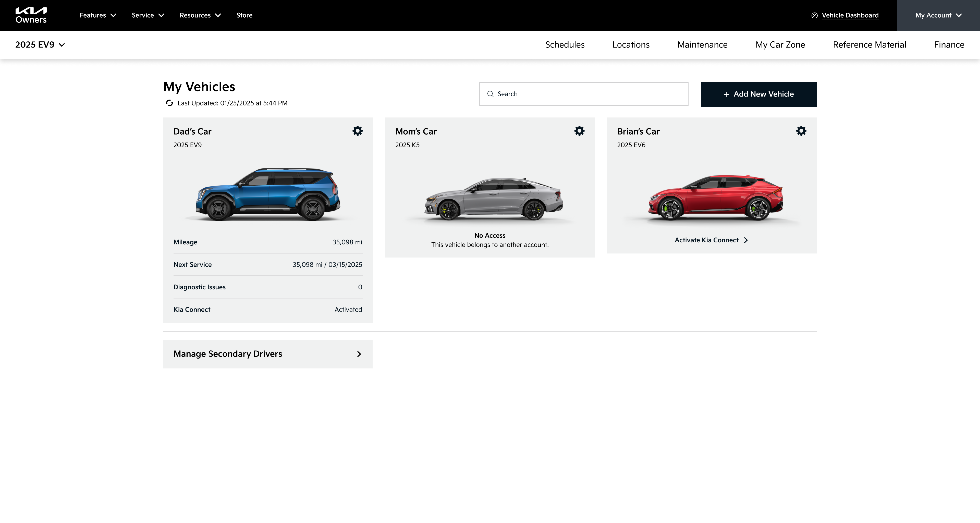Click the Vehicle Dashboard gauge icon
Image resolution: width=980 pixels, height=523 pixels.
814,15
